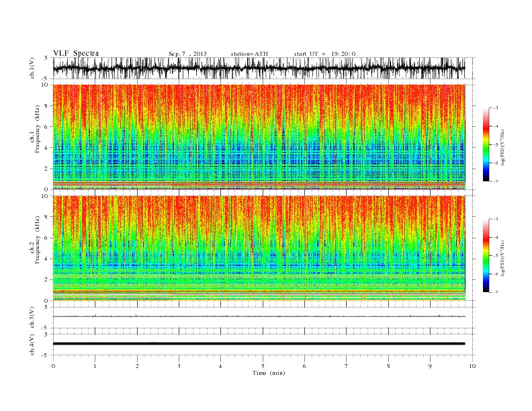This screenshot has height=411, width=532.
Task: Click the 8 kHz tick on ch.1 spectrogram
Action: coord(47,106)
